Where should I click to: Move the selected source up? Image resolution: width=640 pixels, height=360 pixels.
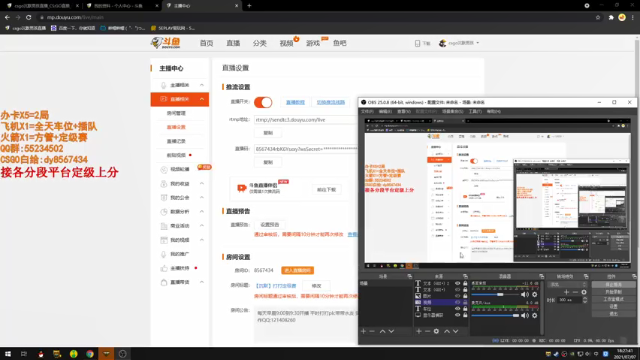click(447, 331)
